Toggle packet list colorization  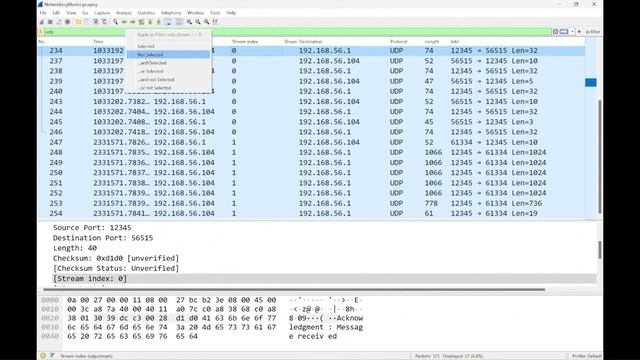[178, 22]
